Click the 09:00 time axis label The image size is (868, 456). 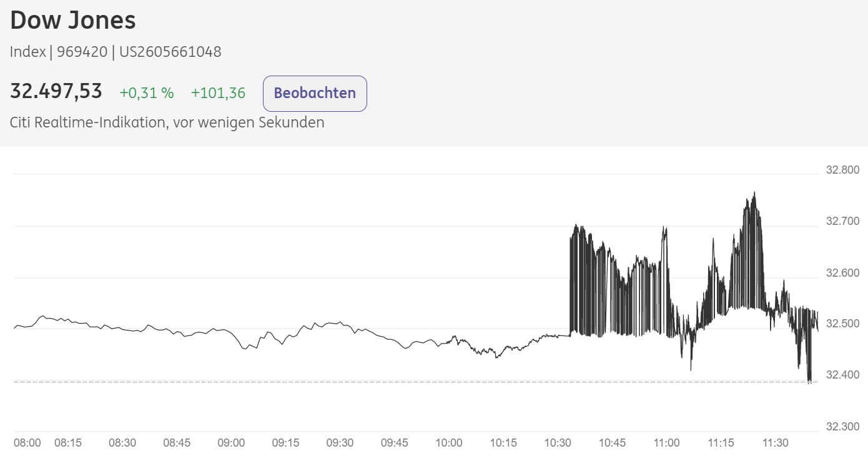pos(232,442)
